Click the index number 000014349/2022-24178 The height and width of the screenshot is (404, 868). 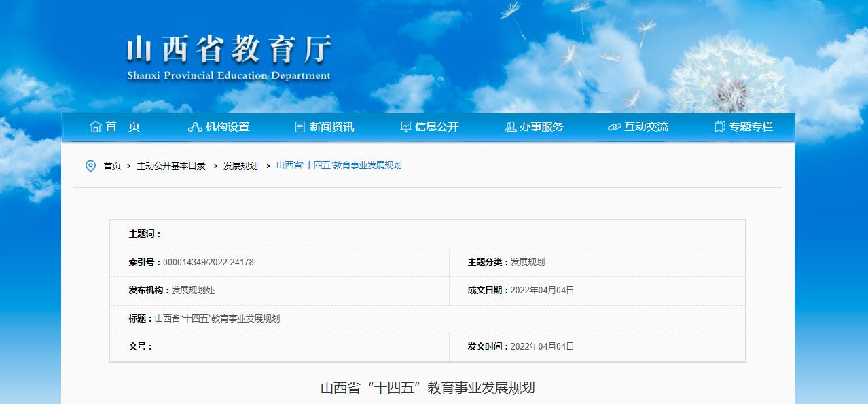[209, 262]
